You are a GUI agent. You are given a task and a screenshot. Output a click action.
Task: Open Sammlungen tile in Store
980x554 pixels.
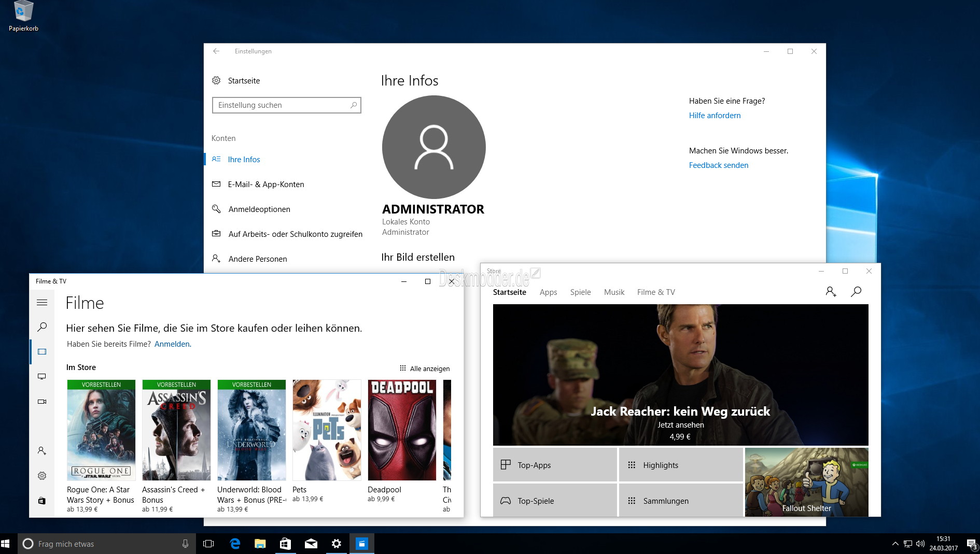tap(681, 501)
